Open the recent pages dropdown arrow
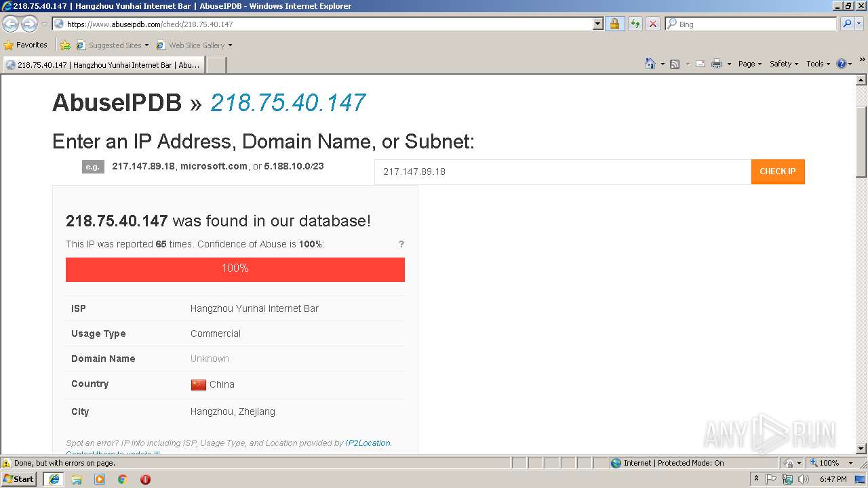 [44, 24]
